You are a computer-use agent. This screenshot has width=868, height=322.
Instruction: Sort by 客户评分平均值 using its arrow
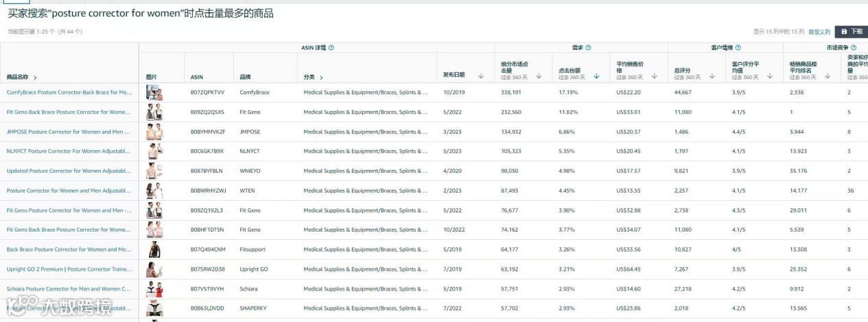pos(770,76)
